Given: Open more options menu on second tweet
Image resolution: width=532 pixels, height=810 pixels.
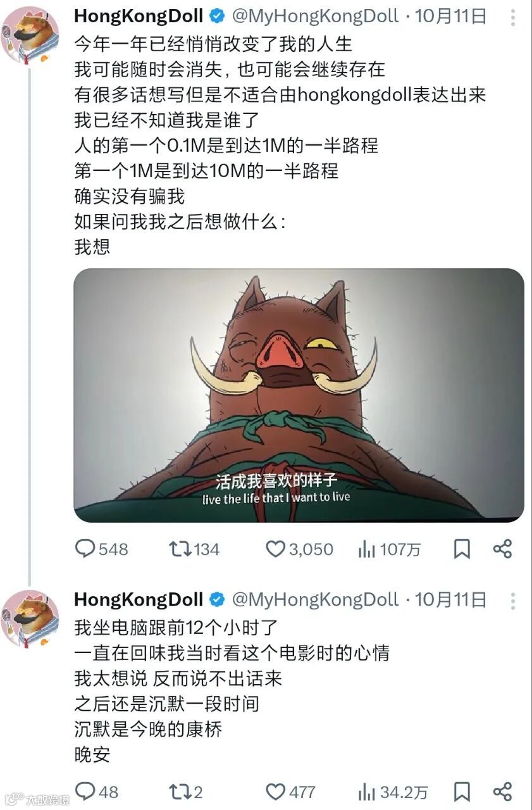Looking at the screenshot, I should pyautogui.click(x=512, y=601).
